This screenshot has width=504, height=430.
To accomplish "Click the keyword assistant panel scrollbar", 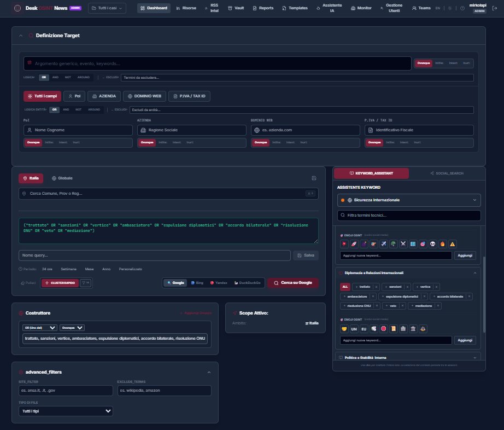I will (x=484, y=294).
